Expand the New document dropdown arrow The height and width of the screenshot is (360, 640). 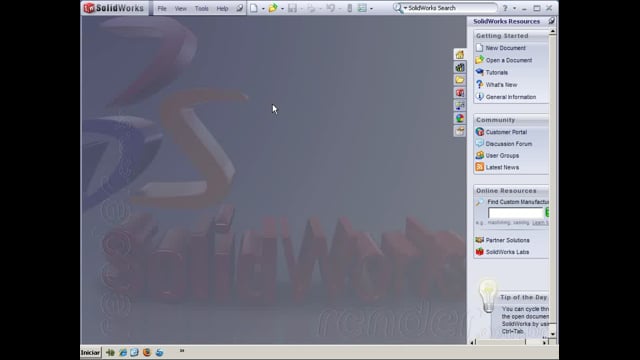(263, 9)
